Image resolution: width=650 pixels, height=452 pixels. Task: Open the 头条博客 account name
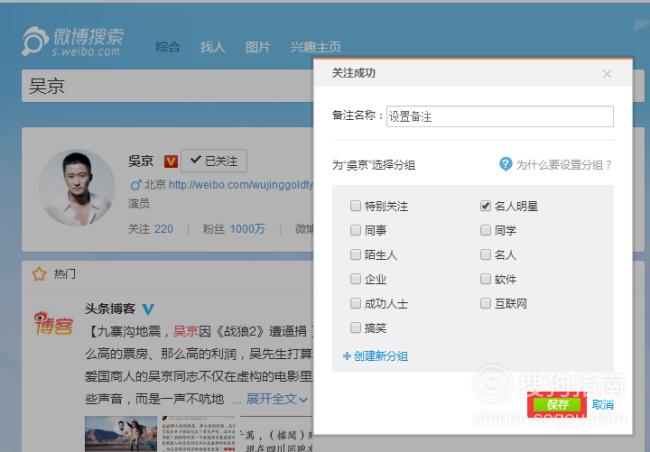[110, 309]
